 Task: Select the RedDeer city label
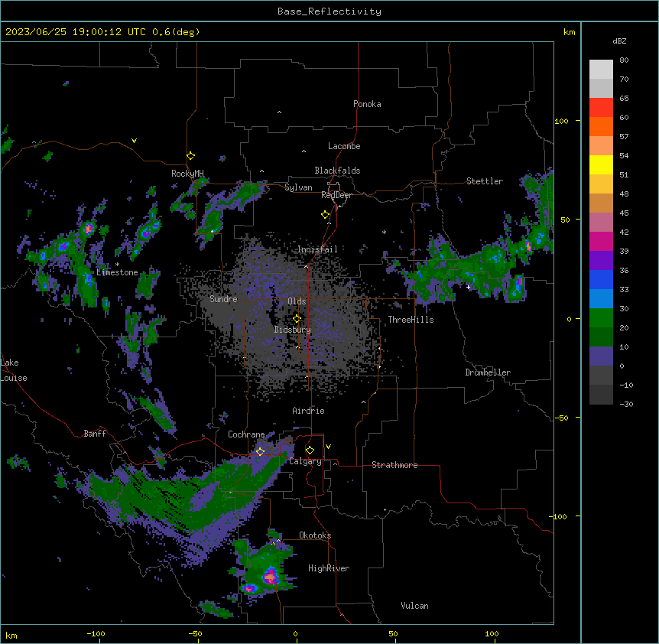pos(336,195)
